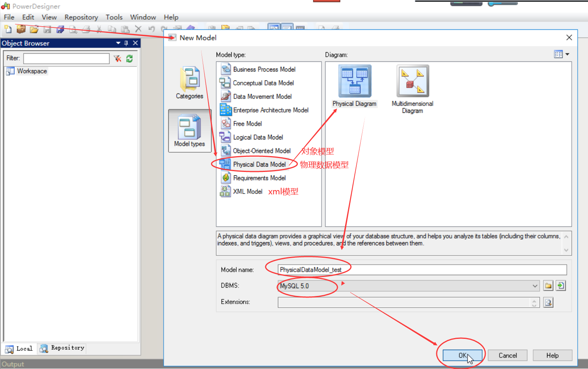Viewport: 588px width, 369px height.
Task: Open the Window menu
Action: pyautogui.click(x=143, y=17)
